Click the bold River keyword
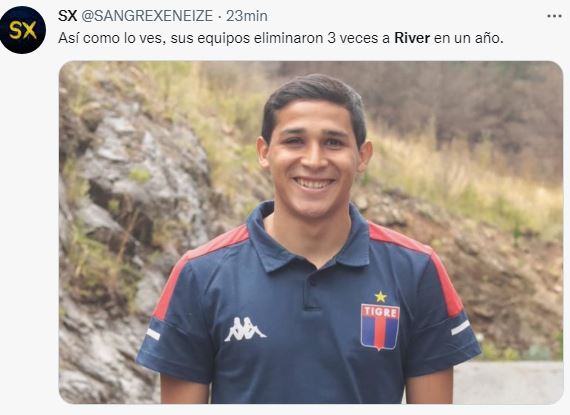Image resolution: width=570 pixels, height=415 pixels. click(412, 38)
